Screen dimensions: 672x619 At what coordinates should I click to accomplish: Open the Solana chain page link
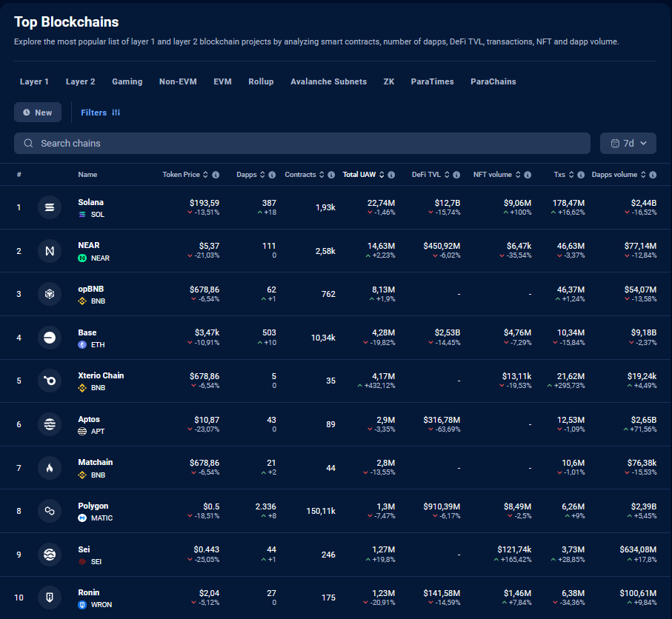[90, 202]
